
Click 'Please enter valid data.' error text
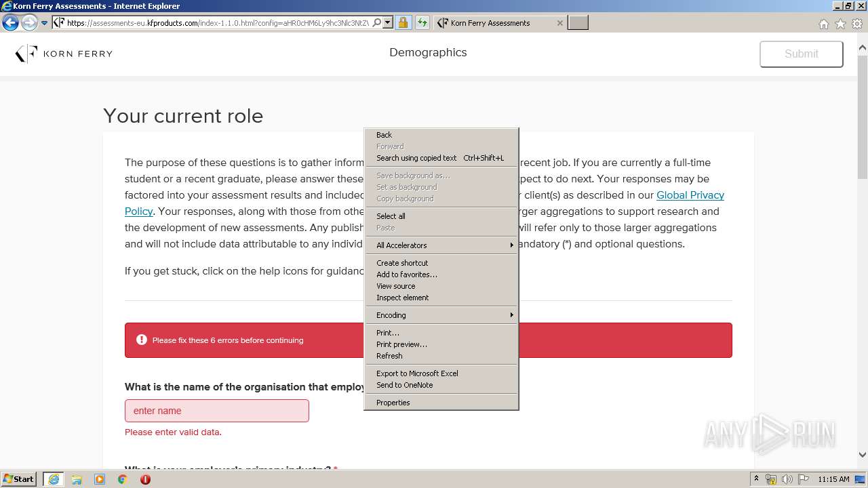tap(173, 432)
